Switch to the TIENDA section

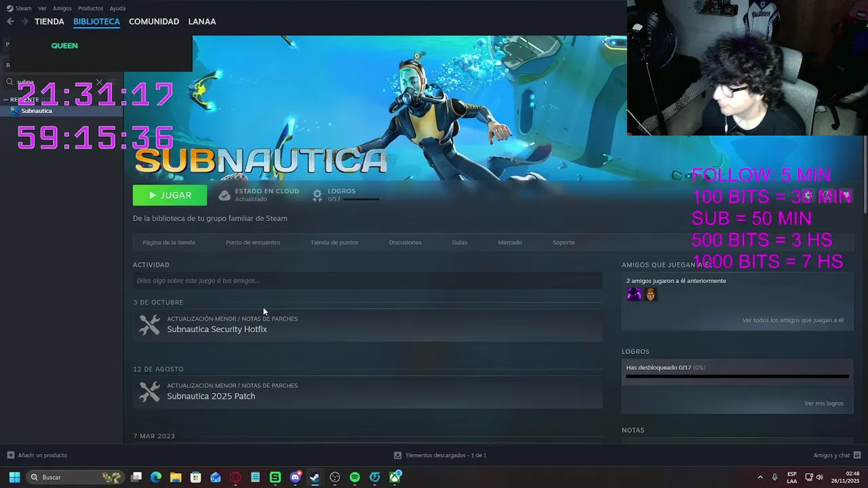[x=50, y=22]
